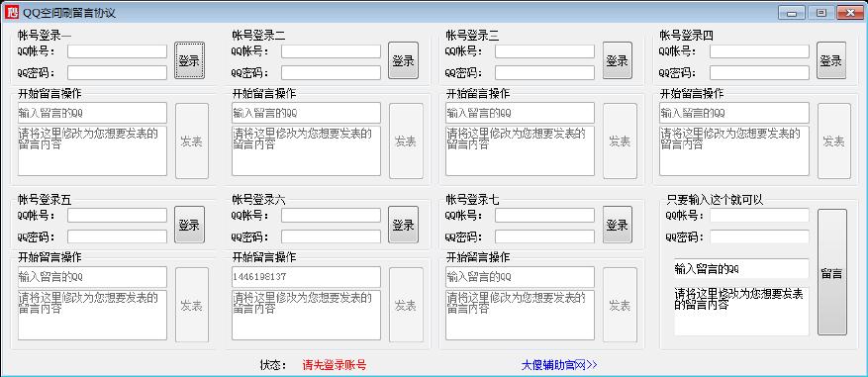Focus QQ帐号 field in 帐号登录二
Image resolution: width=868 pixels, height=377 pixels.
331,51
